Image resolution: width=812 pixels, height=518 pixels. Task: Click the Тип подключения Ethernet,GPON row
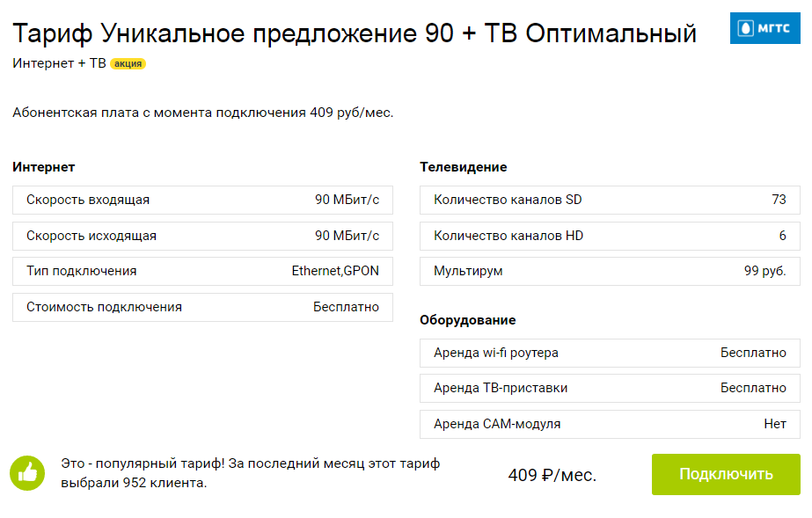tap(202, 271)
